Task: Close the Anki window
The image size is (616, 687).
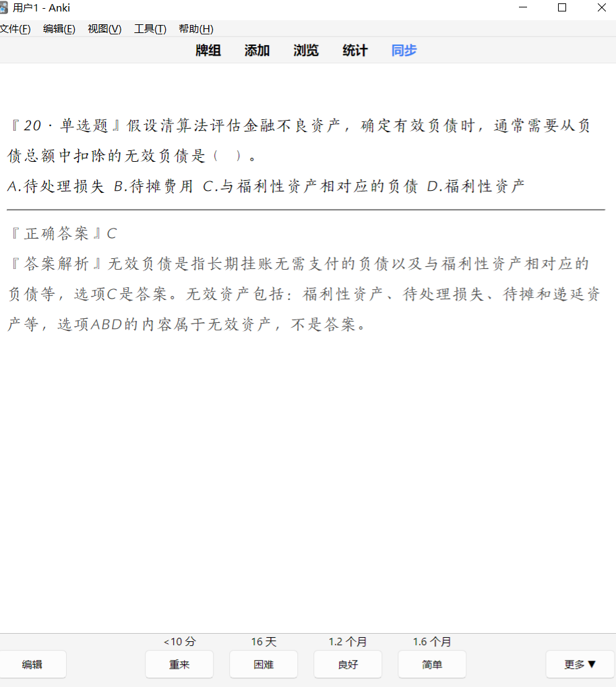Action: click(x=602, y=7)
